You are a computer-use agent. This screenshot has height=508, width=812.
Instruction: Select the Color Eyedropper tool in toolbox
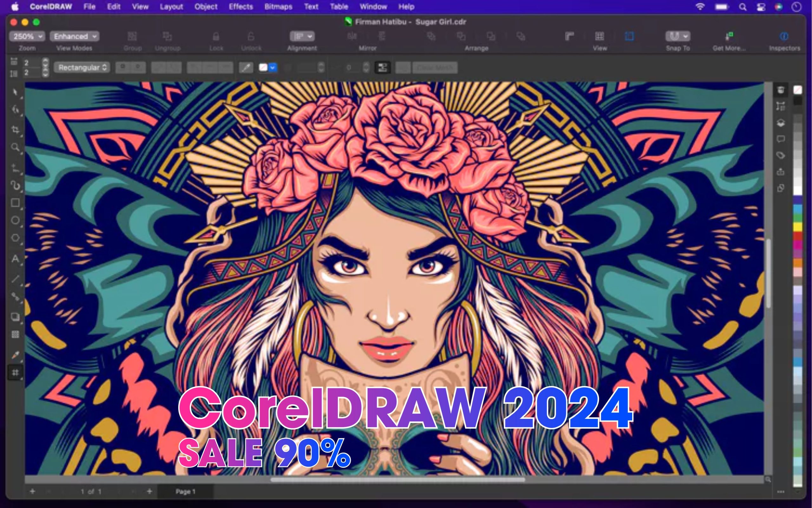pyautogui.click(x=15, y=355)
